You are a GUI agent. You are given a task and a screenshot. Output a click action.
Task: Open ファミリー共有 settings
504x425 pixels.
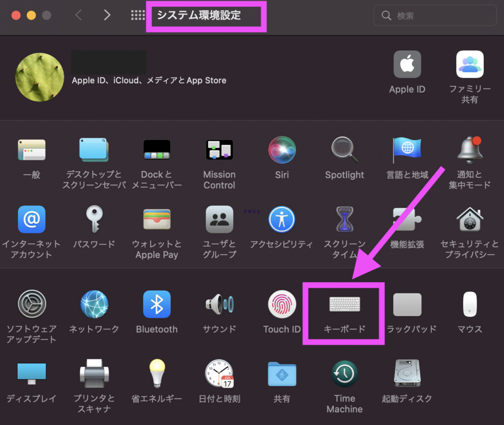pyautogui.click(x=470, y=64)
